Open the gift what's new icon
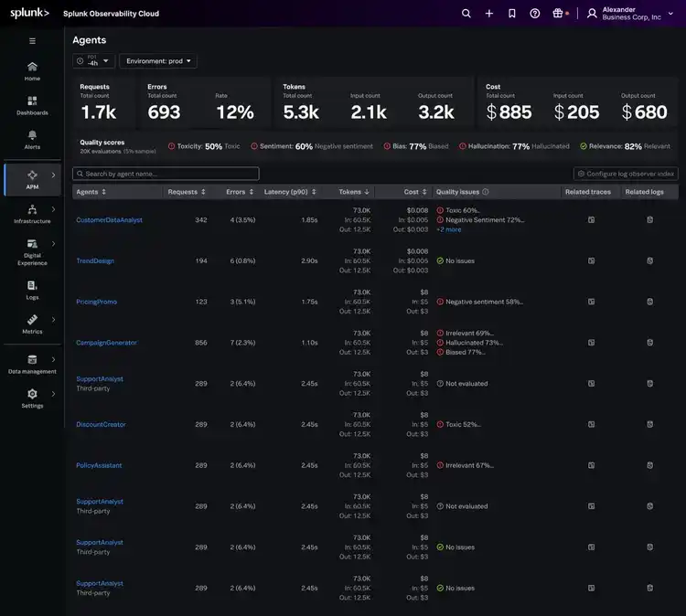Viewport: 686px width, 616px height. click(x=558, y=14)
